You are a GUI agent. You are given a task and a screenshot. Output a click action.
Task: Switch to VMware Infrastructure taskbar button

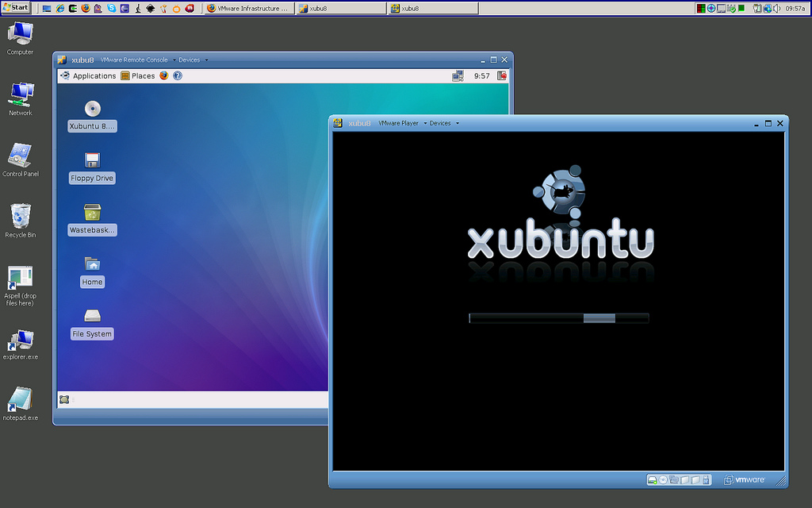pyautogui.click(x=250, y=8)
